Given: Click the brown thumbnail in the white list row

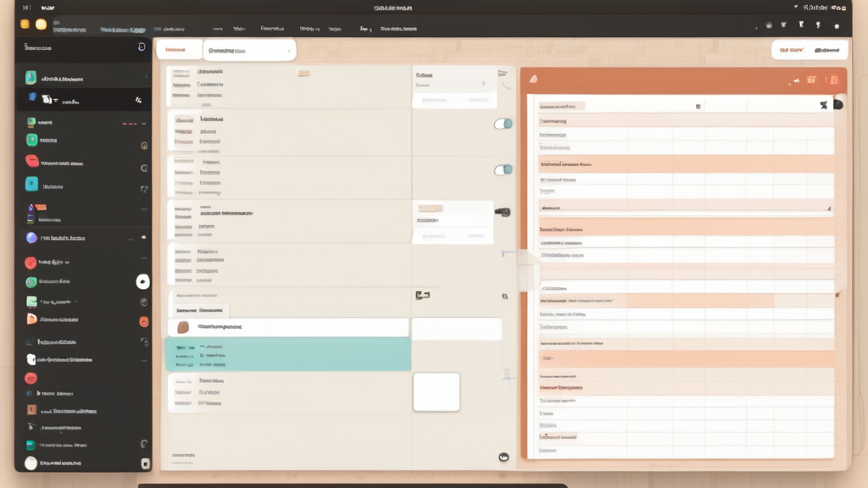Looking at the screenshot, I should tap(181, 327).
